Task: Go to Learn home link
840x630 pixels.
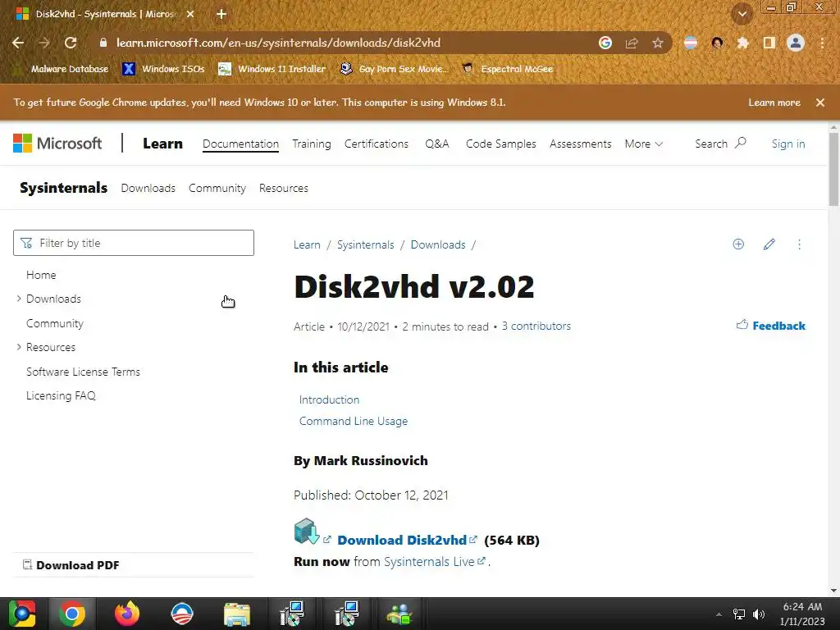Action: coord(163,144)
